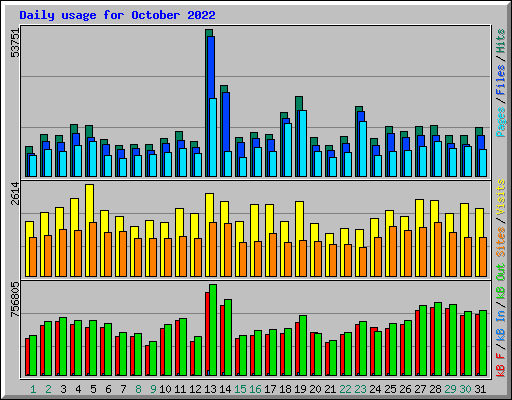Select x-axis day label 17
Screen dimensions: 512x400
tap(270, 389)
